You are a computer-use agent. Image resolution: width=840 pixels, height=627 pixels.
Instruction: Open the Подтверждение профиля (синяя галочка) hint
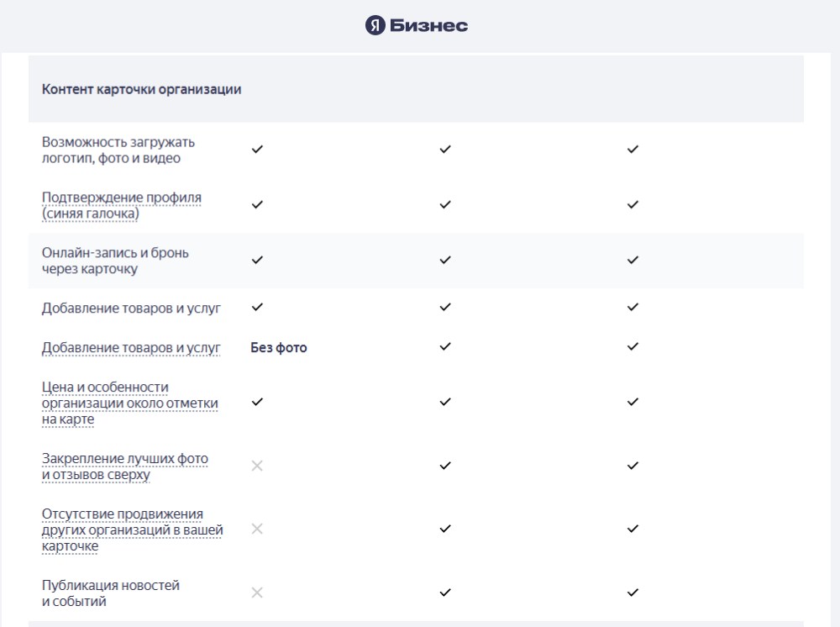pos(122,205)
